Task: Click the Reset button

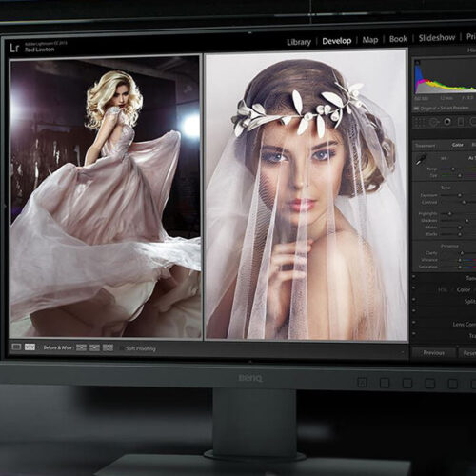Action: click(467, 353)
